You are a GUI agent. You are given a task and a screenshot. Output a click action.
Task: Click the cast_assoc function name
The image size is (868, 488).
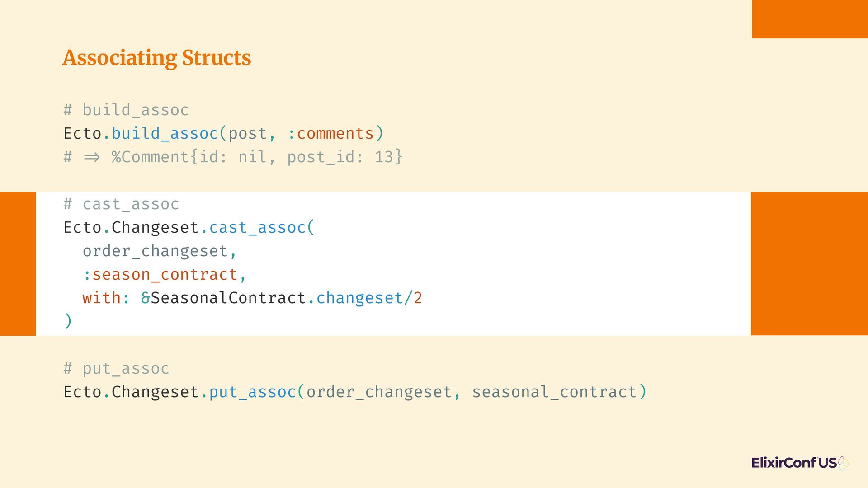[258, 228]
